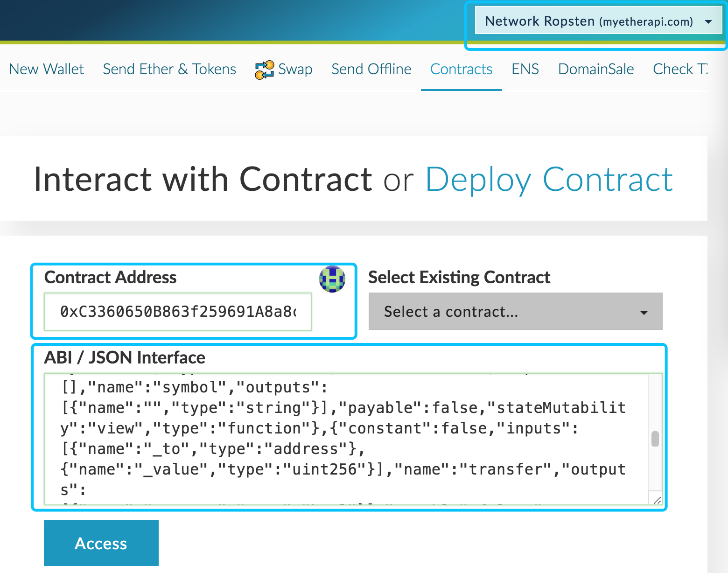Open Send Ether & Tokens tab

pos(169,69)
